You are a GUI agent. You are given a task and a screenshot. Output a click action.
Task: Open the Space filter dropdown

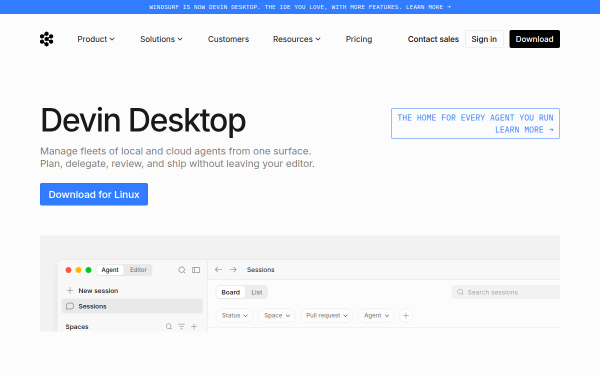coord(277,315)
